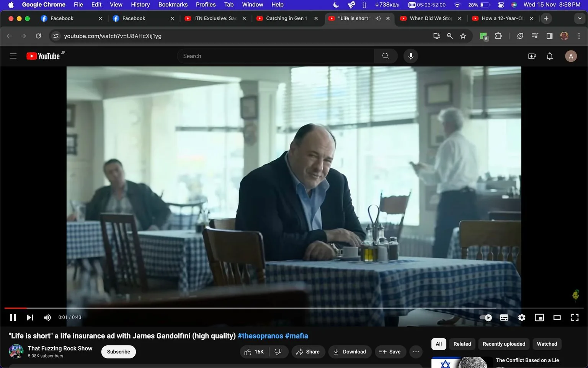Start a voice search with the microphone icon
Image resolution: width=588 pixels, height=368 pixels.
(410, 56)
